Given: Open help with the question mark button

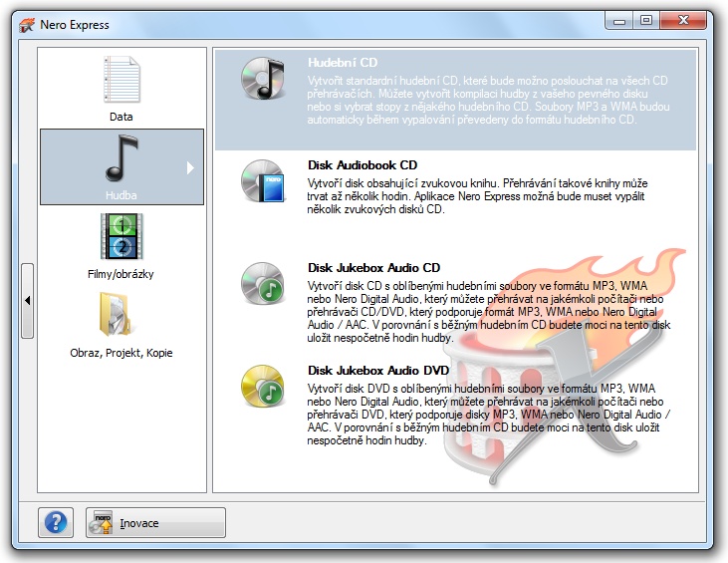Looking at the screenshot, I should [x=56, y=522].
